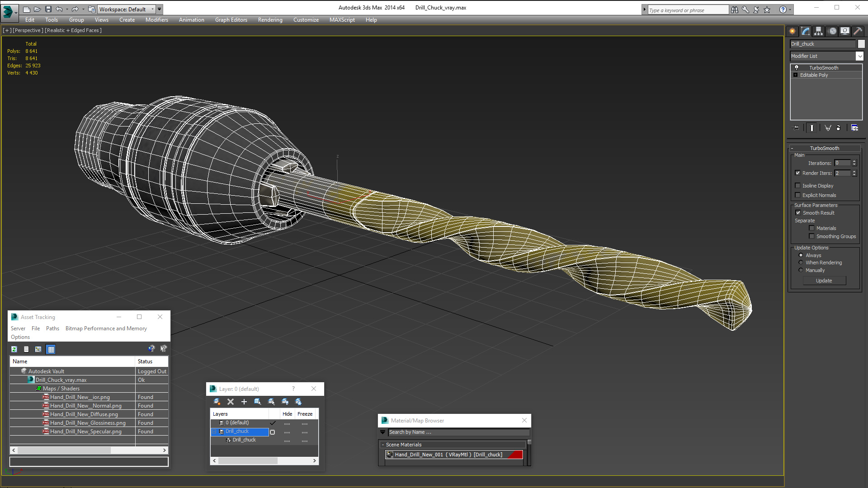Screen dimensions: 868x488
Task: Open Material/Map Browser options arrow
Action: click(383, 432)
